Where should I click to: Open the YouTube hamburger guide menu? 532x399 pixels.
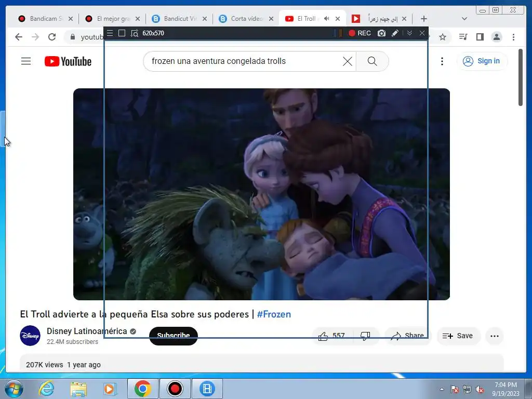26,61
